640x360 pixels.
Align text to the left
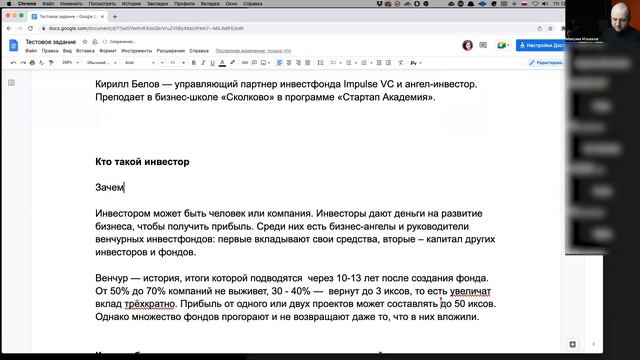tap(280, 63)
